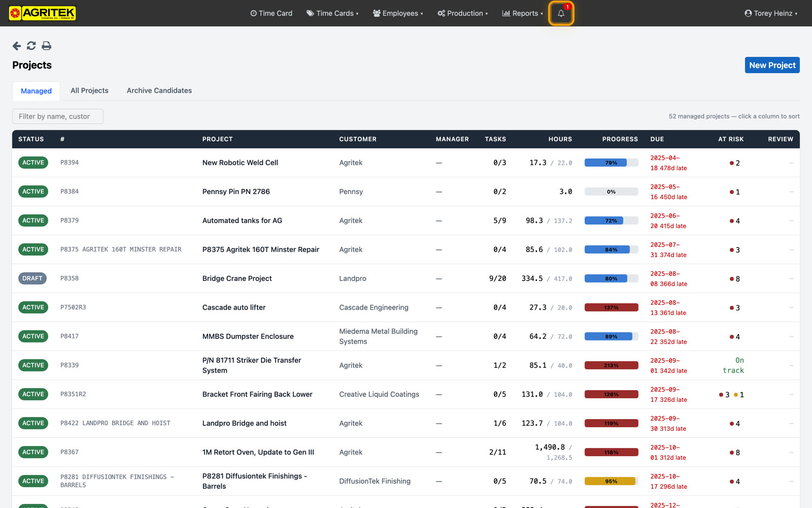Click project number P8367
812x508 pixels.
click(x=70, y=452)
